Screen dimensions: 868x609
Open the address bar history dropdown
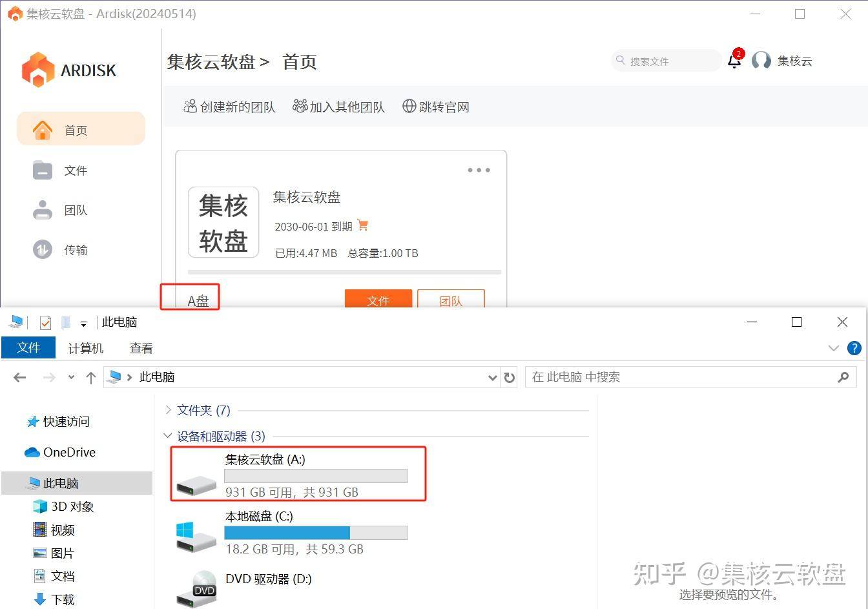(x=493, y=377)
